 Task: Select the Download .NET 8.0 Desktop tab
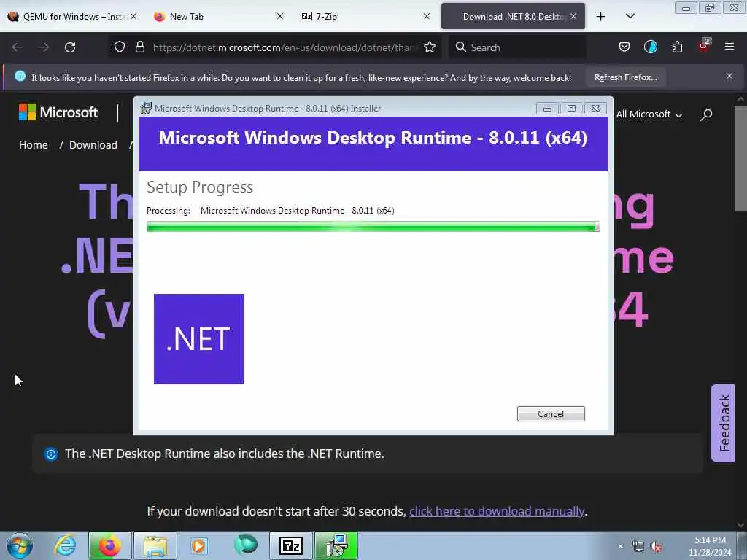coord(513,16)
